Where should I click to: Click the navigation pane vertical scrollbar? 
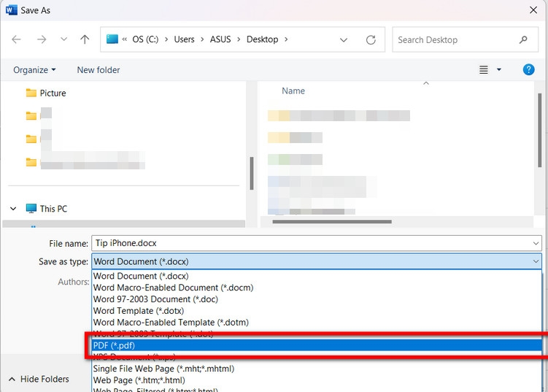pyautogui.click(x=251, y=173)
